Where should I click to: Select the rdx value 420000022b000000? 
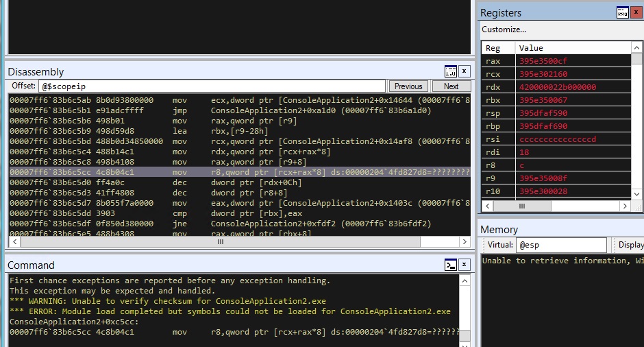pos(558,87)
